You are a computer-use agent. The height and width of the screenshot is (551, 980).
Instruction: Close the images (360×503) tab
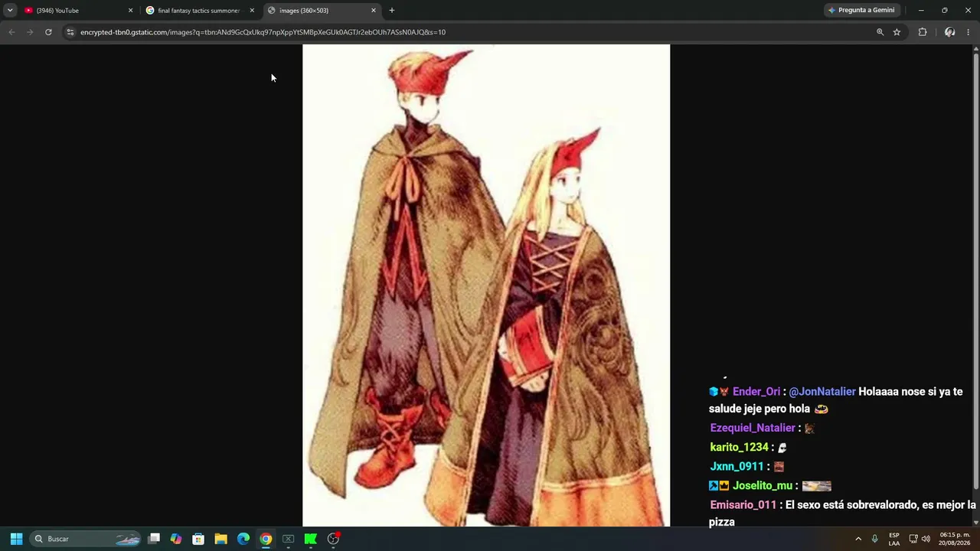coord(374,11)
